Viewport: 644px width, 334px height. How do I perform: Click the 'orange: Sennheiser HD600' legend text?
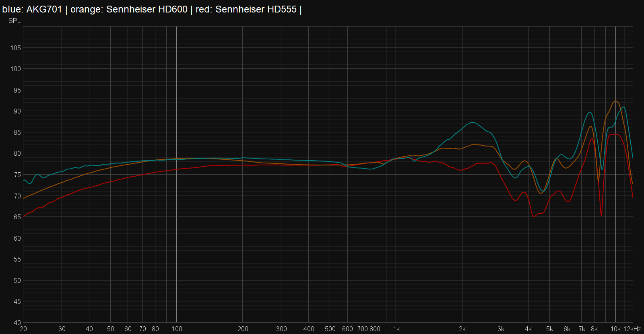pos(129,9)
